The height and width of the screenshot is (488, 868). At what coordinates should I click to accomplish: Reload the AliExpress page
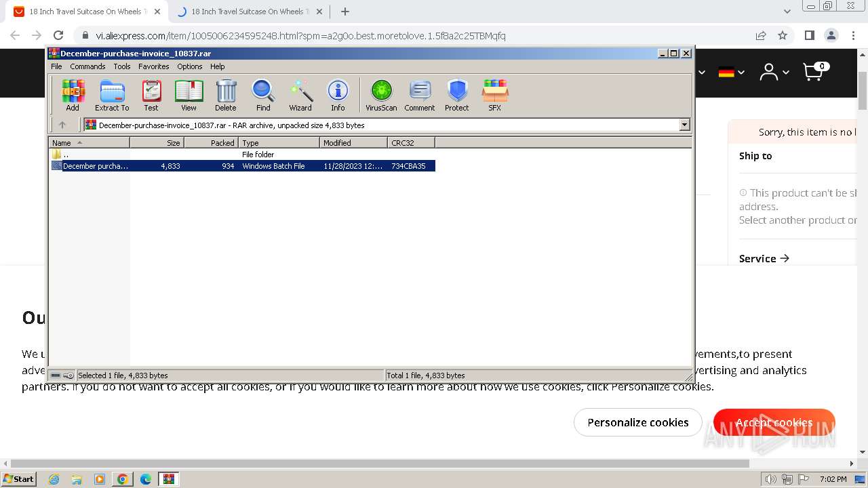pyautogui.click(x=58, y=36)
